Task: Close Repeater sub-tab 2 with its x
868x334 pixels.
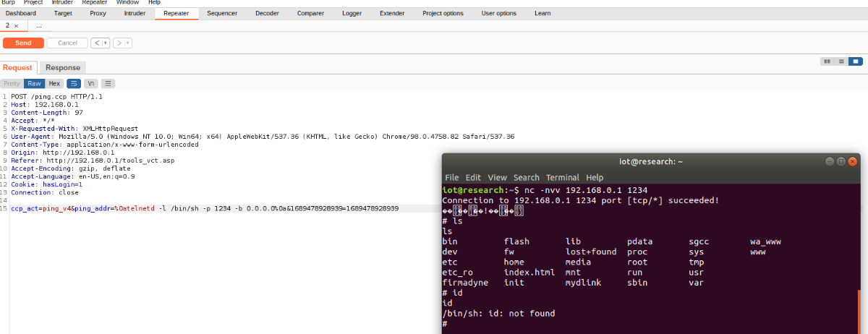Action: (x=17, y=25)
